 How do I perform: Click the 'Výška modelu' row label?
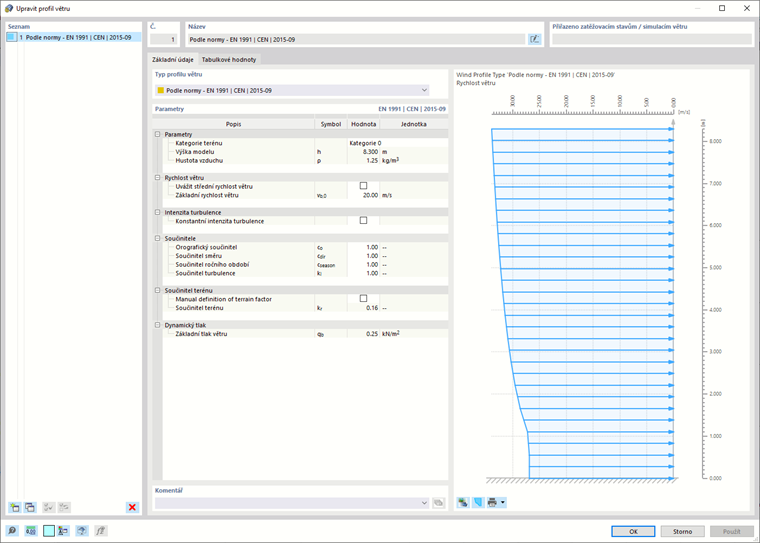pos(194,152)
